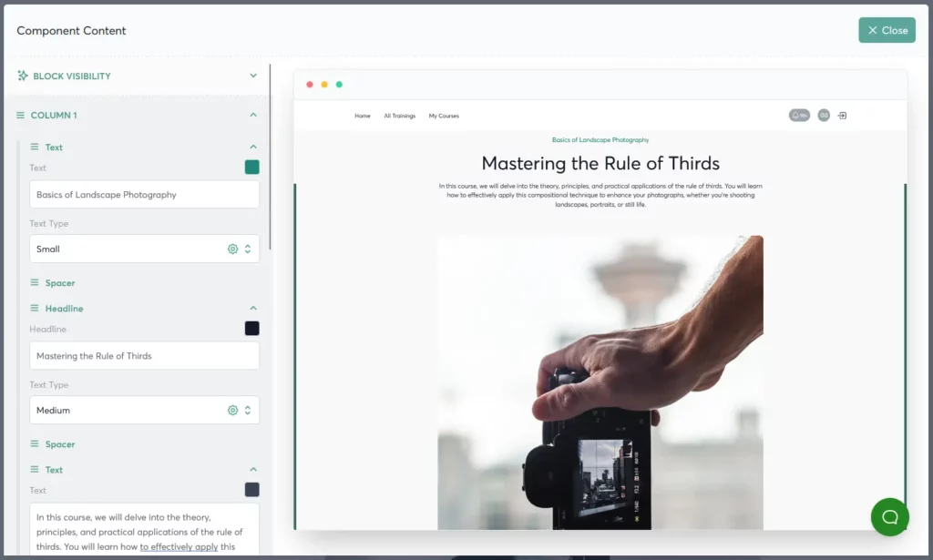Click the Mastering the Rule of Thirds input field
This screenshot has height=560, width=933.
coord(144,356)
